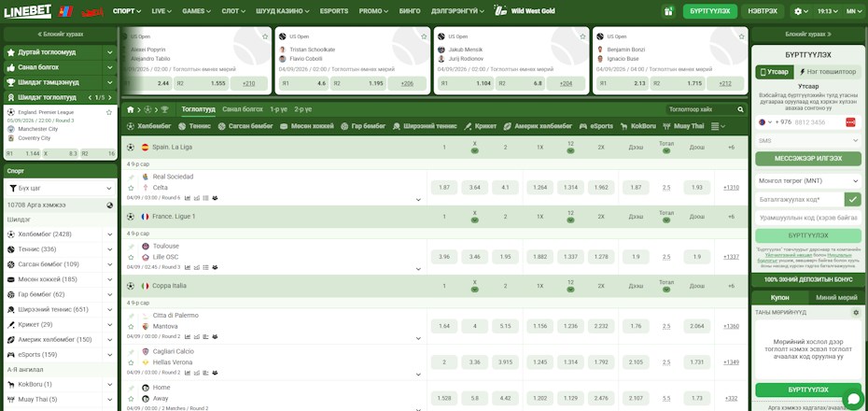Image resolution: width=868 pixels, height=411 pixels.
Task: Select the Muay Thai filter in sports bar
Action: coord(683,126)
